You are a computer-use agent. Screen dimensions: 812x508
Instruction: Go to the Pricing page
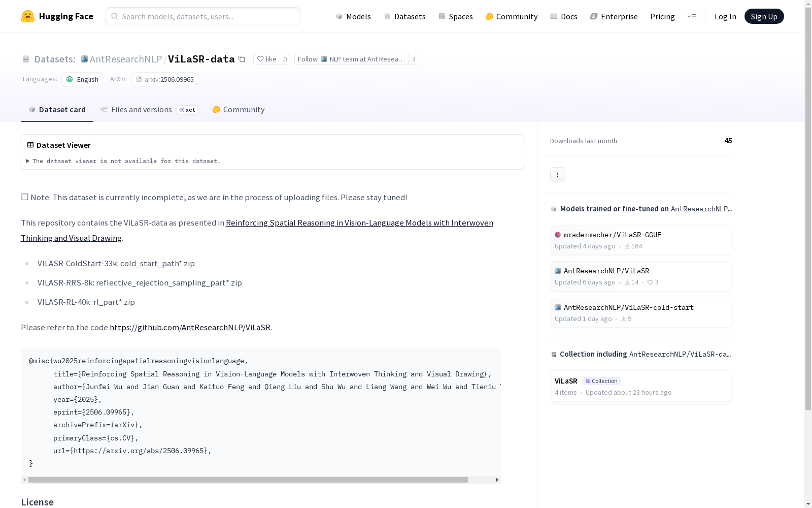tap(662, 16)
